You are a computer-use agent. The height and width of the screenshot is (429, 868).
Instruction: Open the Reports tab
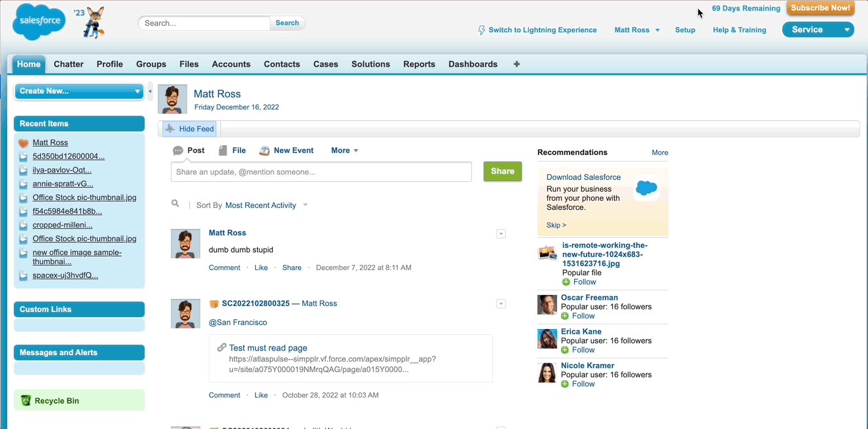(419, 64)
